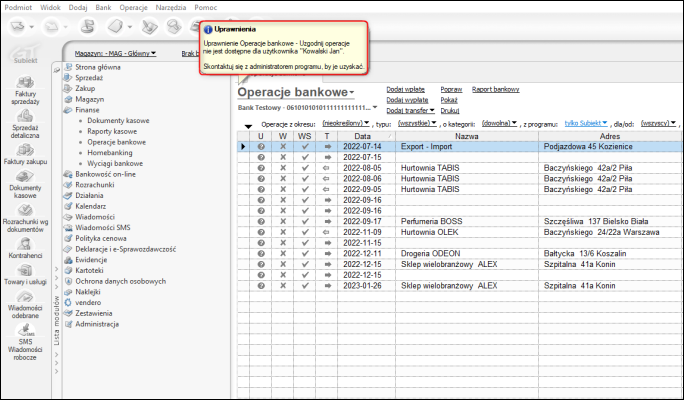This screenshot has height=400, width=684.
Task: Open category filter (dowolna) dropdown
Action: (x=499, y=123)
